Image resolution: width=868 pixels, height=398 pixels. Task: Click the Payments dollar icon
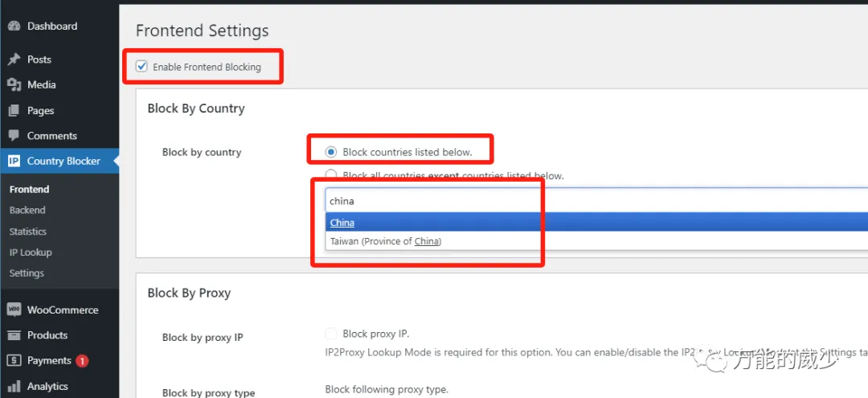click(x=14, y=360)
